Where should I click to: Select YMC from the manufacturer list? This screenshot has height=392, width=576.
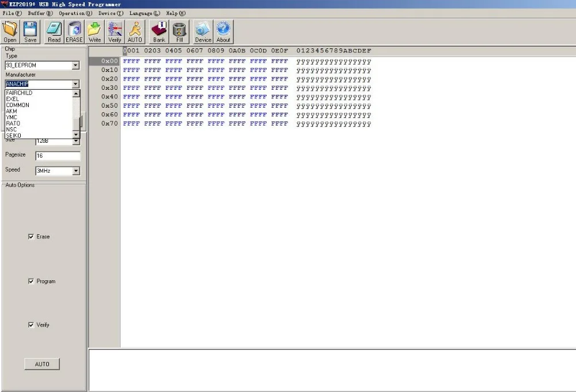click(12, 117)
